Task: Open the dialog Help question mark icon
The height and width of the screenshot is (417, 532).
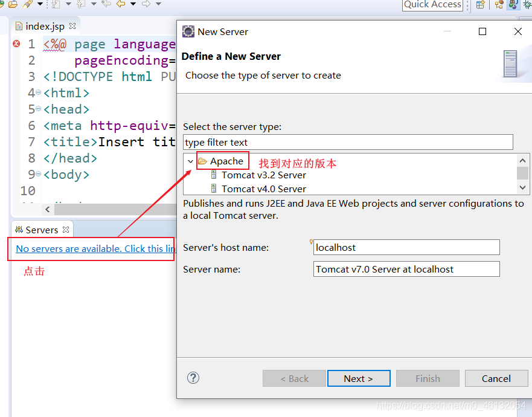Action: click(193, 378)
